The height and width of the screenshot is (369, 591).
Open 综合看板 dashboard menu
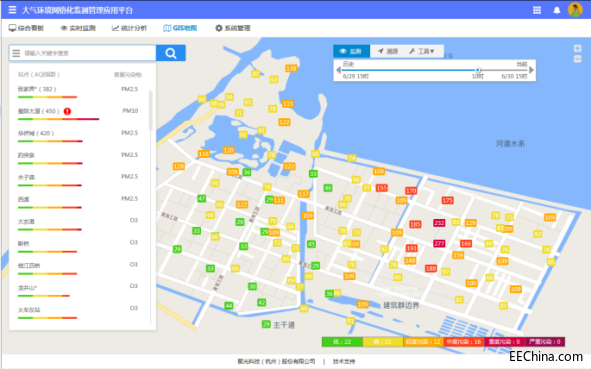[26, 28]
